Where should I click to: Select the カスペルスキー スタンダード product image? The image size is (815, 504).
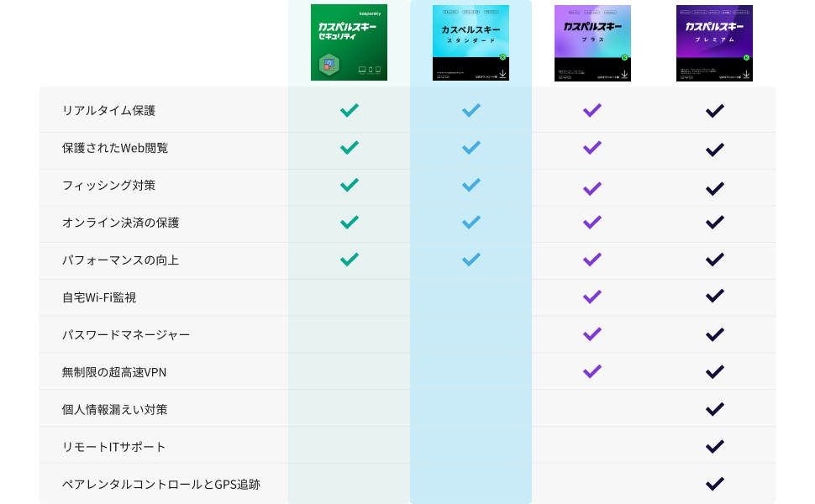(x=471, y=42)
